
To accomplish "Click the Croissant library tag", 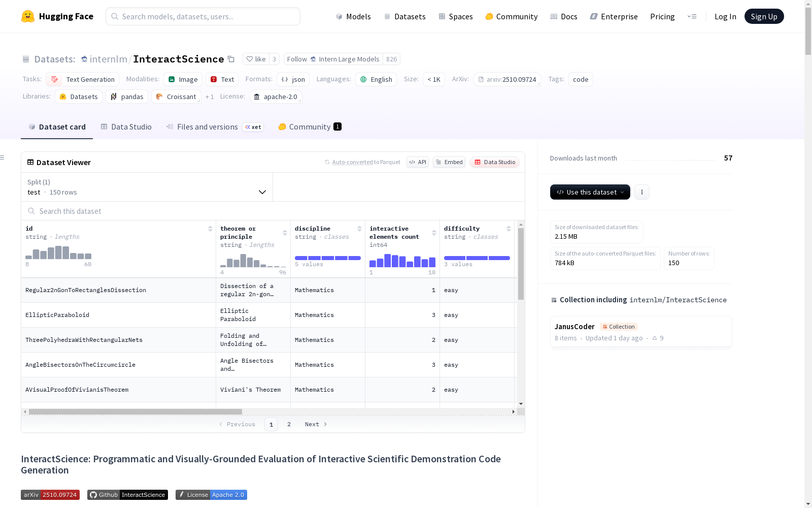I will coord(176,97).
